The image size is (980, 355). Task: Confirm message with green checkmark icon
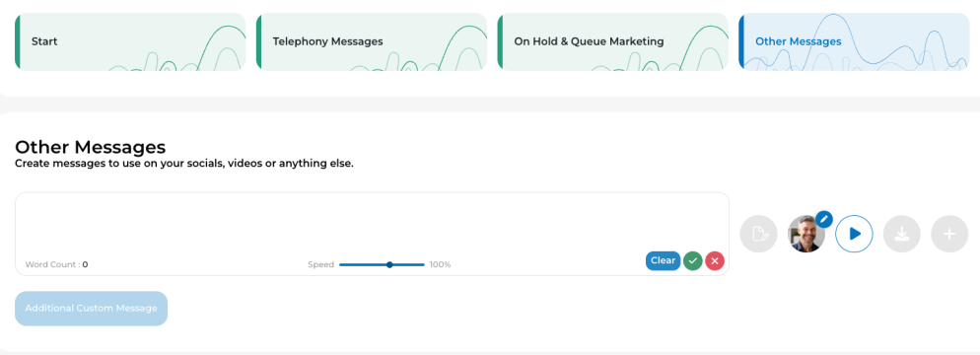692,260
